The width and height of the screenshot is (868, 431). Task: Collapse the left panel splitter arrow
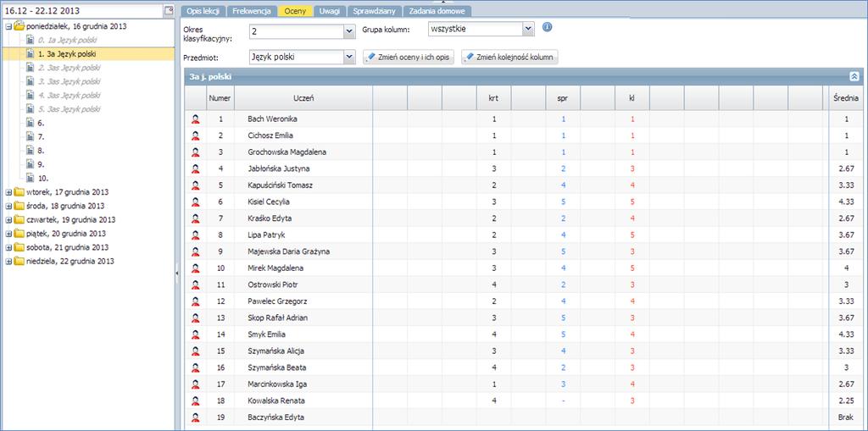pos(177,274)
